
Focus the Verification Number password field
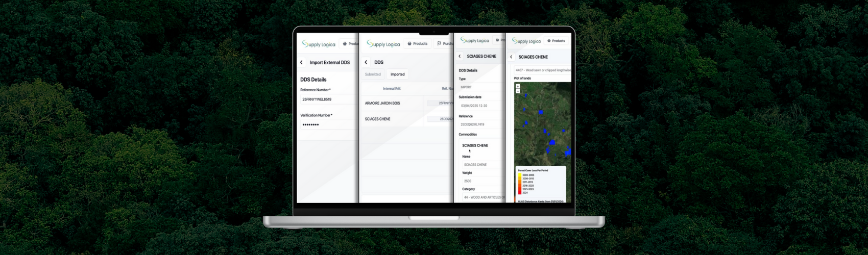327,125
